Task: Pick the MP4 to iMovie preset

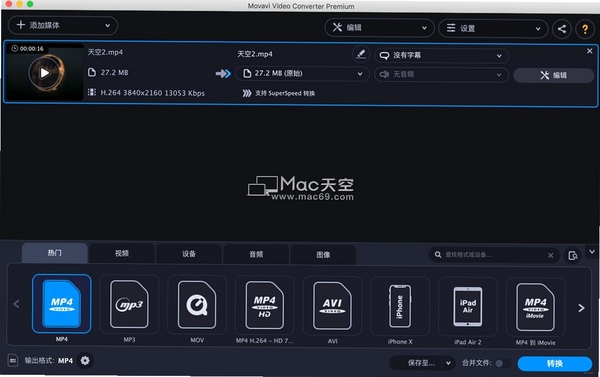Action: click(535, 307)
